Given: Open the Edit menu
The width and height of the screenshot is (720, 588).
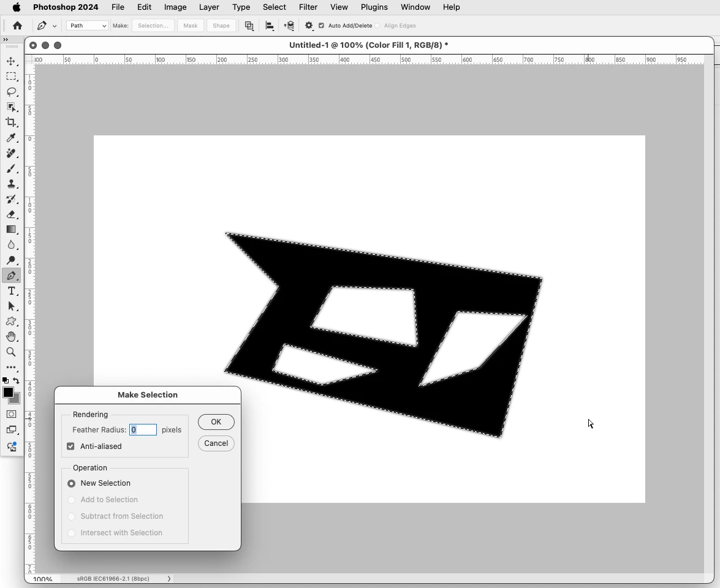Looking at the screenshot, I should 144,7.
